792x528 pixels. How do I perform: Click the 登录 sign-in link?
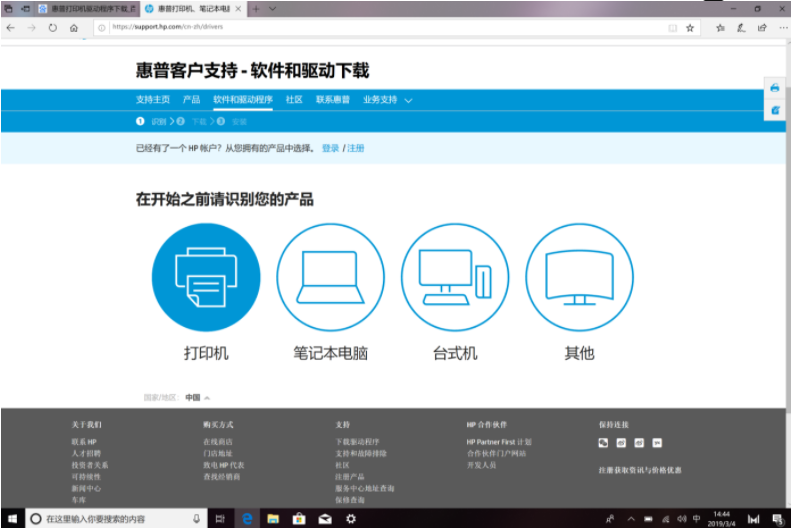(330, 148)
